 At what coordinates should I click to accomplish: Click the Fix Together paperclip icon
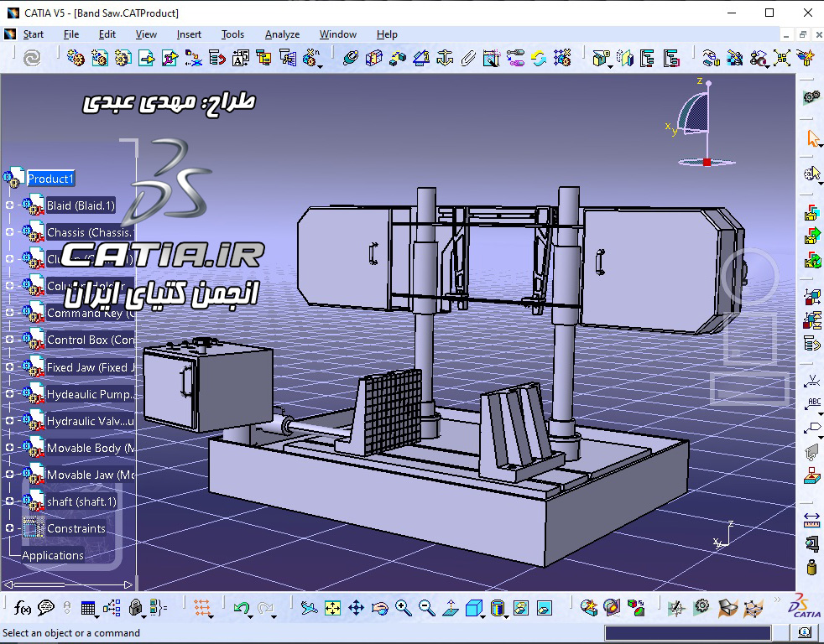click(x=468, y=58)
